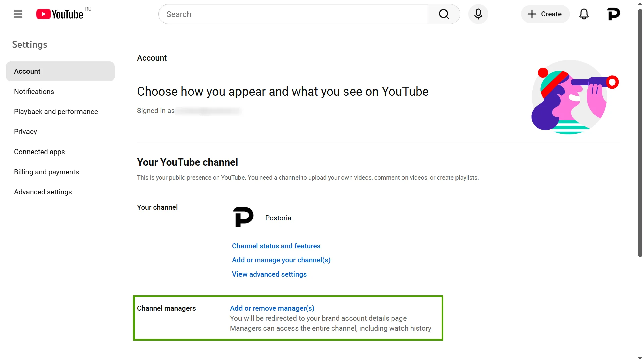Open Add or remove manager(s)
The image size is (644, 362).
(x=272, y=308)
